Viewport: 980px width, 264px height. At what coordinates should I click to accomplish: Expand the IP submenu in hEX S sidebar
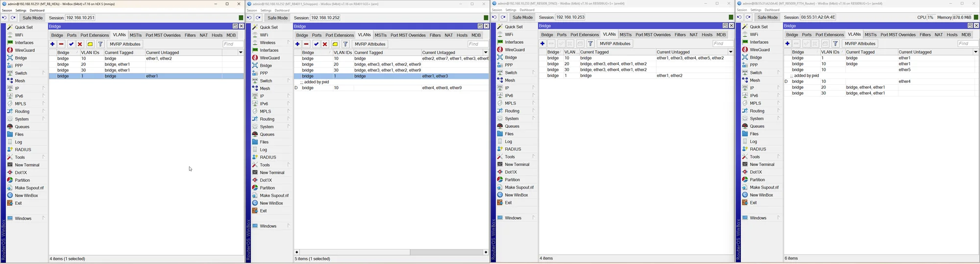coord(44,88)
